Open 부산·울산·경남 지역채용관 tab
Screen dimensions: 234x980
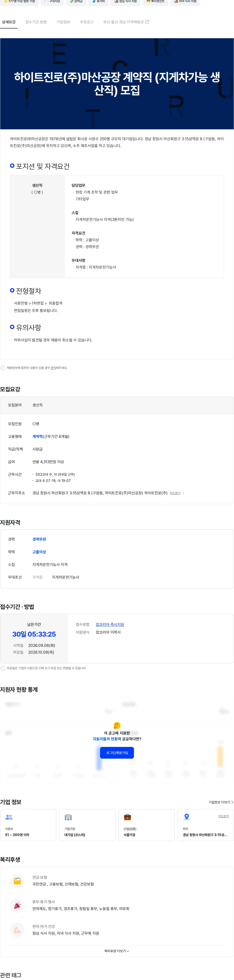coord(126,22)
